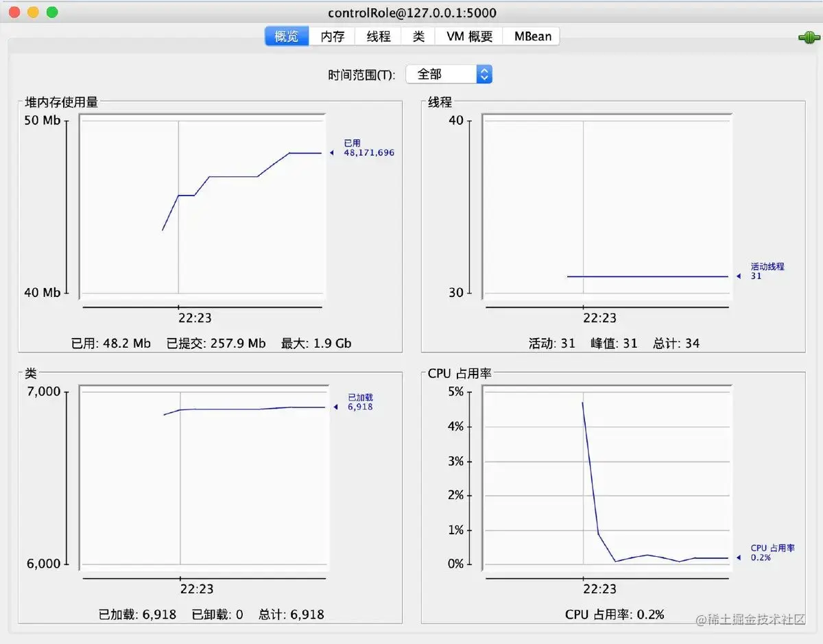
Task: Click the 时间范围(T): label
Action: pos(361,75)
